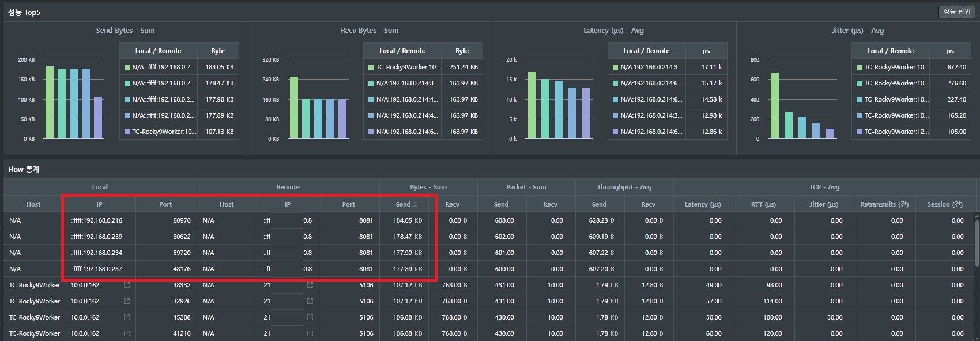The width and height of the screenshot is (980, 341).
Task: Click the latency value 49.00
Action: [714, 285]
